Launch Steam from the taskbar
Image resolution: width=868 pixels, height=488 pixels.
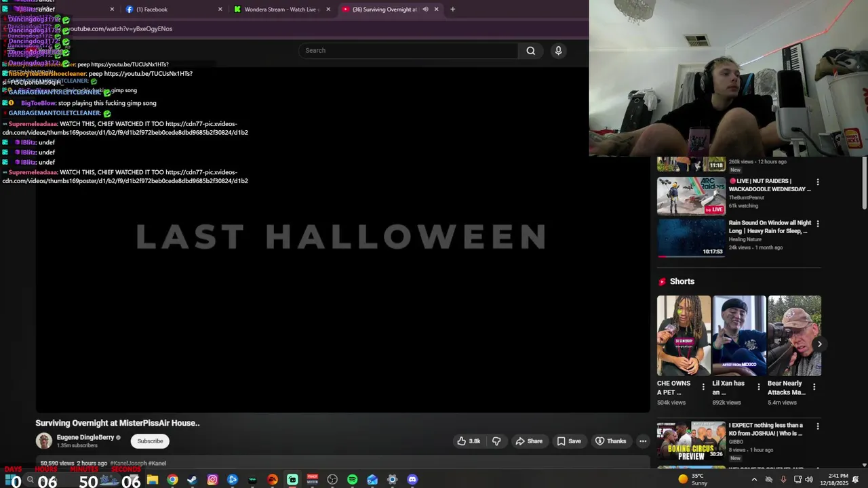pyautogui.click(x=193, y=480)
